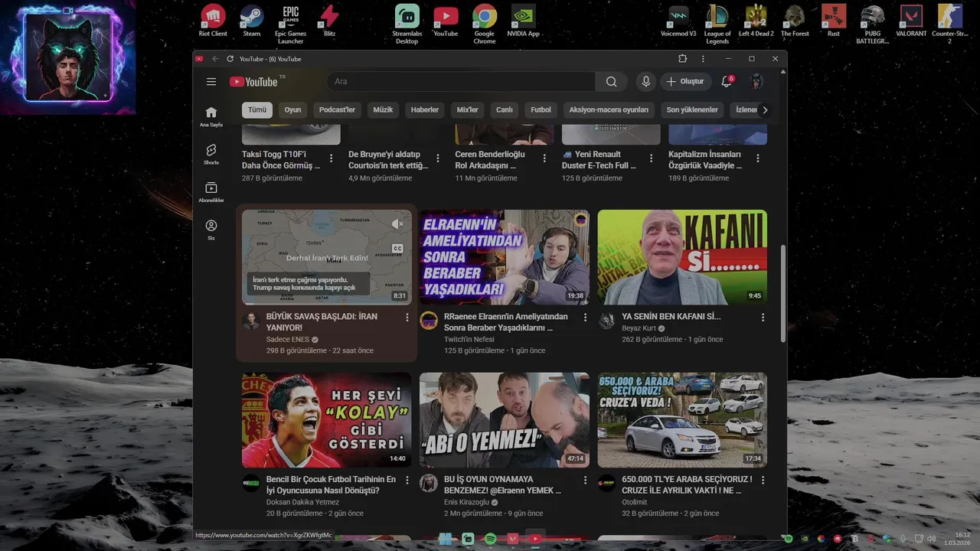
Task: Open the Rust desktop shortcut
Action: pyautogui.click(x=833, y=21)
